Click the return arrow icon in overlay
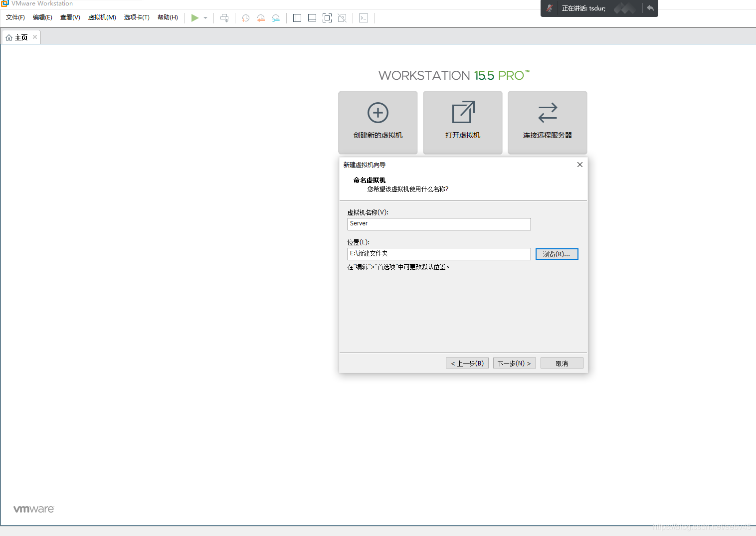This screenshot has height=536, width=756. (650, 8)
